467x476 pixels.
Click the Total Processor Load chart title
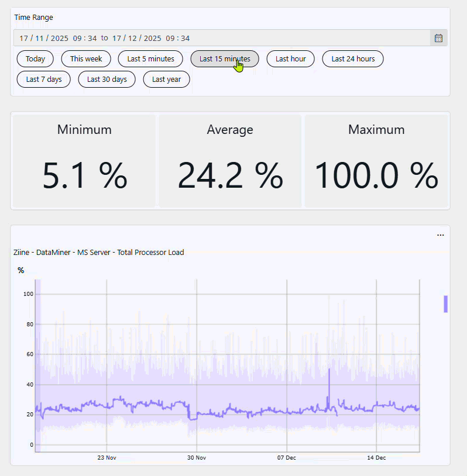pyautogui.click(x=98, y=253)
